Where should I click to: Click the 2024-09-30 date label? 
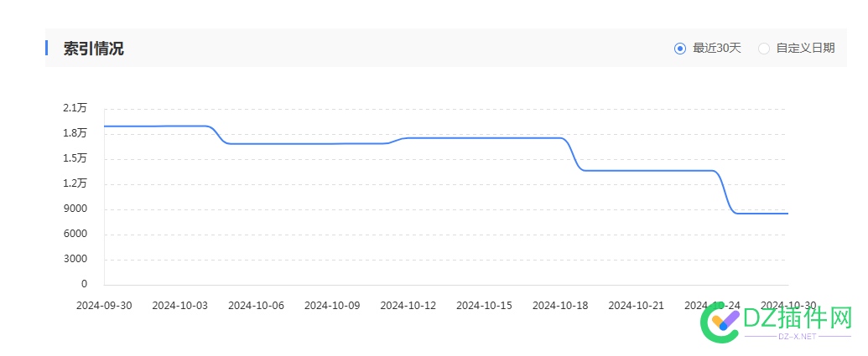pyautogui.click(x=104, y=306)
